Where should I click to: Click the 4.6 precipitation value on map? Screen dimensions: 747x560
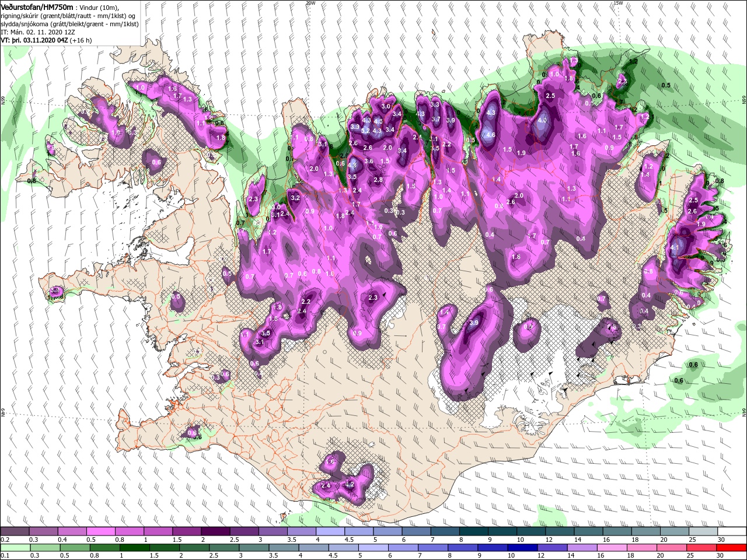[491, 135]
